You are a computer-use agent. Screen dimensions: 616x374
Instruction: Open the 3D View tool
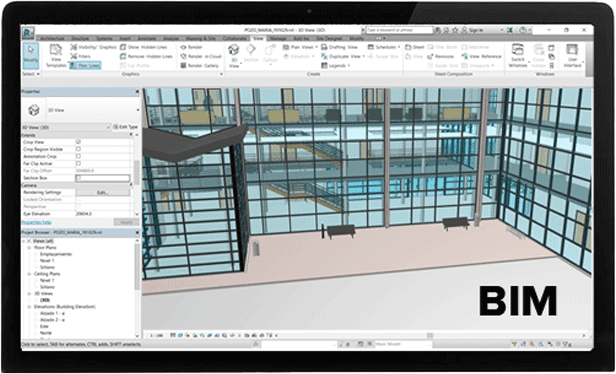(234, 56)
